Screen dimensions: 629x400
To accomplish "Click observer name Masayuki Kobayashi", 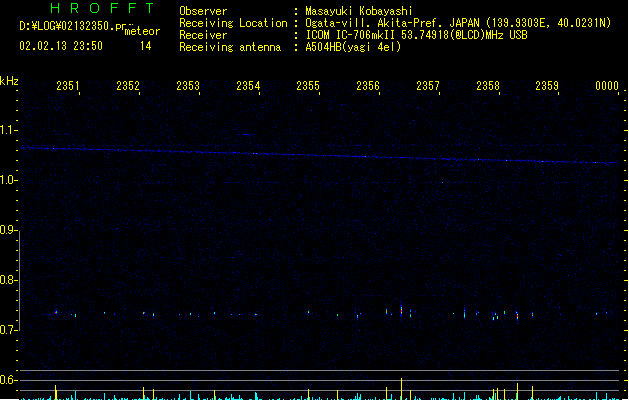I will 359,11.
